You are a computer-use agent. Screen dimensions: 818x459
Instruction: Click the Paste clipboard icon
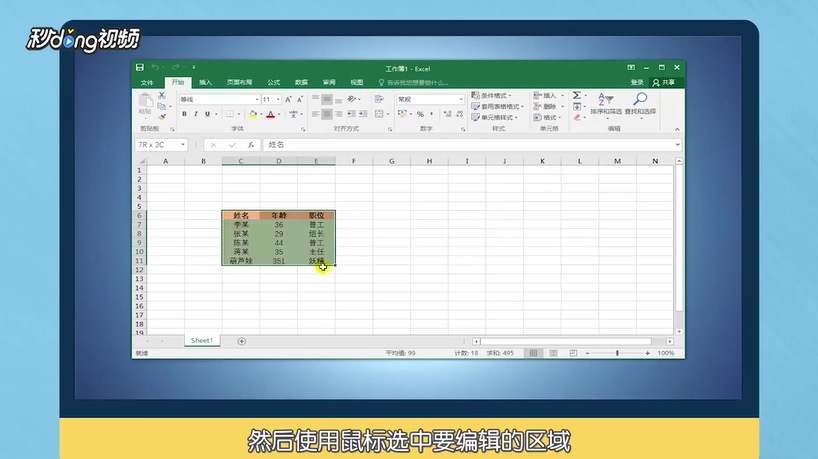click(145, 100)
